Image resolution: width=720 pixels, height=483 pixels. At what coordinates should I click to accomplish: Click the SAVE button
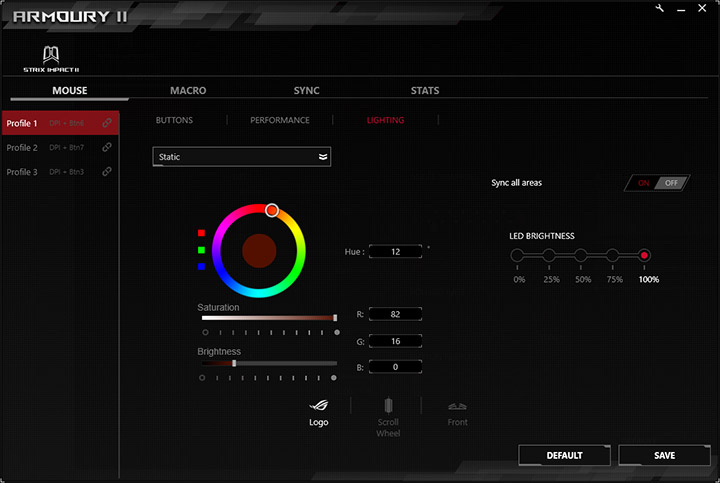[x=664, y=455]
